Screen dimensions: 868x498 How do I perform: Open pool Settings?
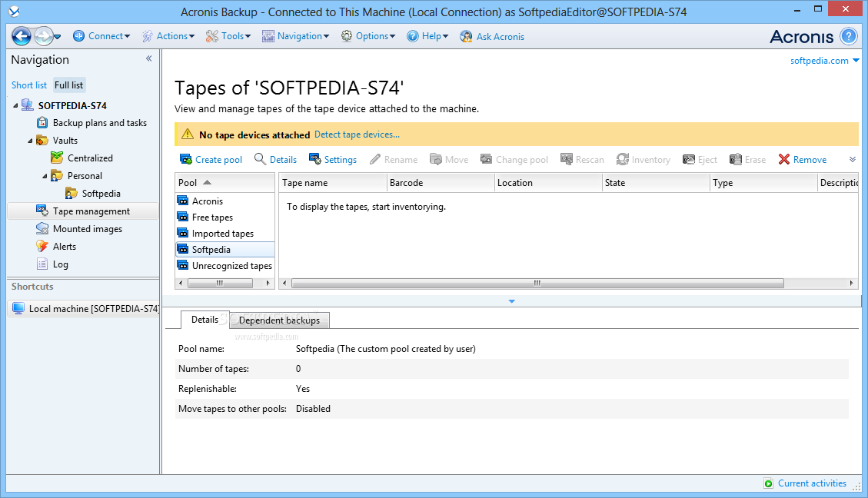(x=333, y=159)
